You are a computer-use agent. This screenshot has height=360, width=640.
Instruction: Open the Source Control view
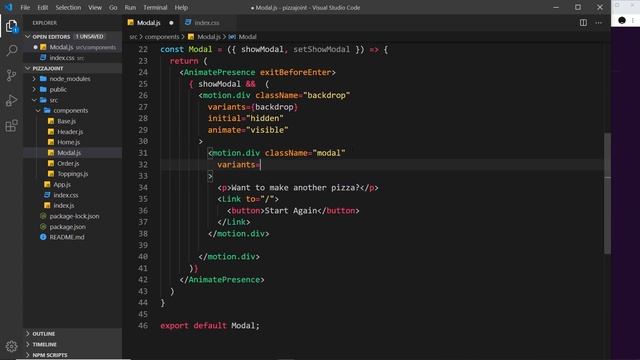[x=11, y=75]
